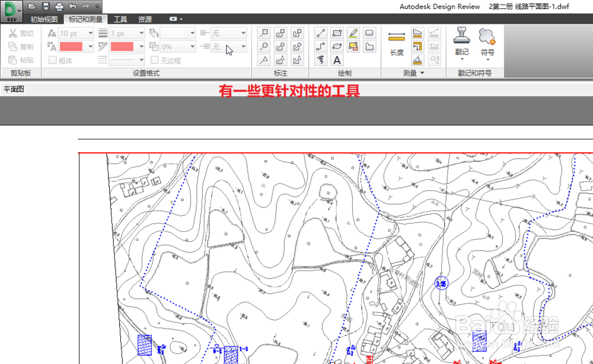Click the 复制 (copy) button

tap(21, 46)
